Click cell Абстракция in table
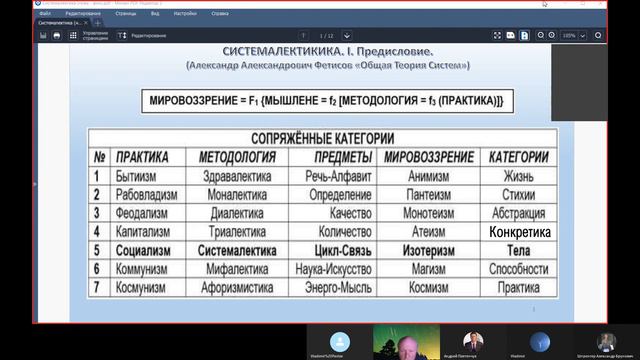 (x=519, y=213)
